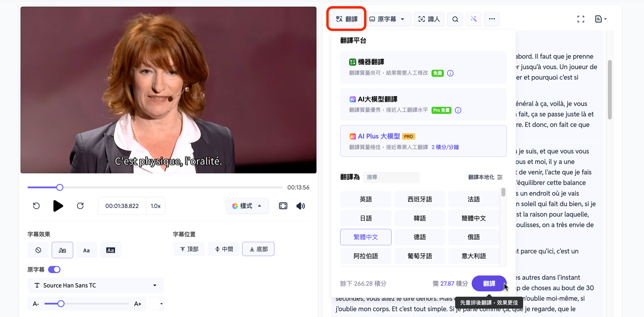Select no subtitle effect icon
The image size is (644, 317).
pyautogui.click(x=38, y=250)
